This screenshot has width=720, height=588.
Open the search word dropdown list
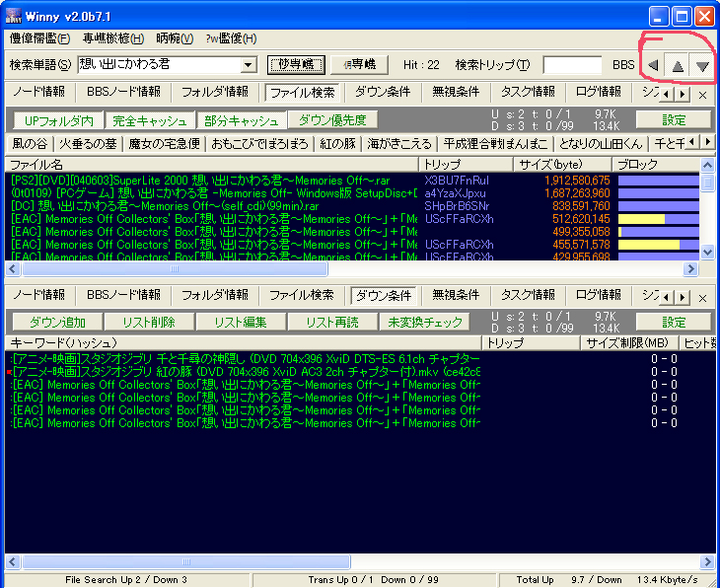[249, 65]
